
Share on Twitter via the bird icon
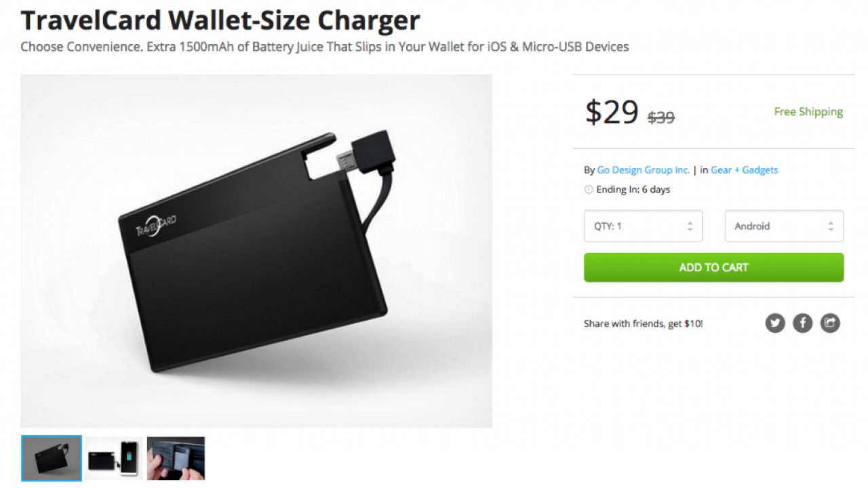click(x=775, y=323)
